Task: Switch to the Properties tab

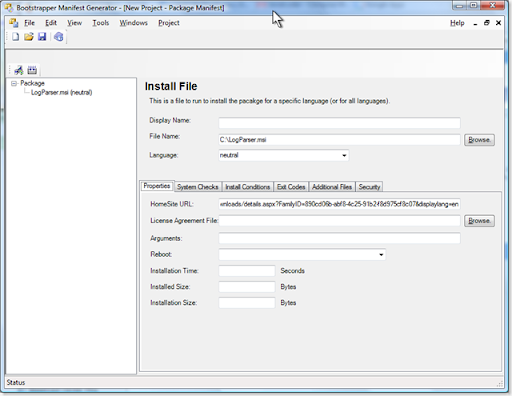Action: click(x=157, y=186)
